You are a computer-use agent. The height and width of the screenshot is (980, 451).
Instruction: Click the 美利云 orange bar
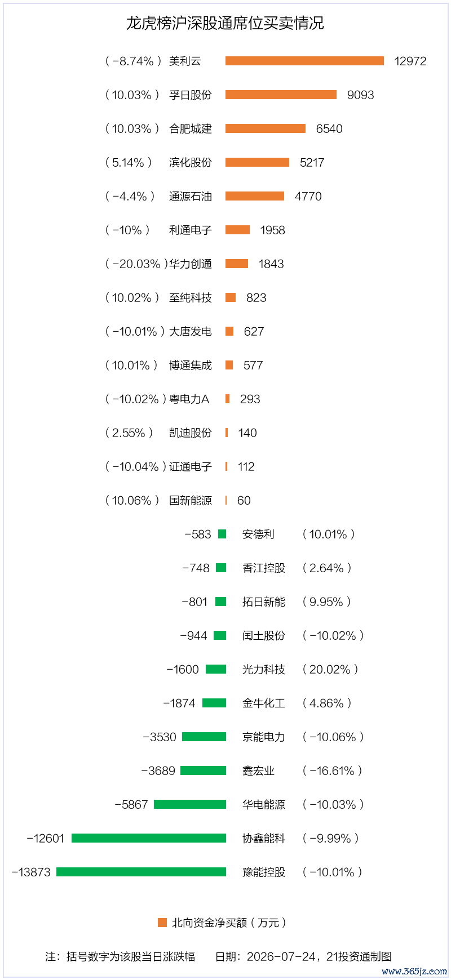(304, 61)
